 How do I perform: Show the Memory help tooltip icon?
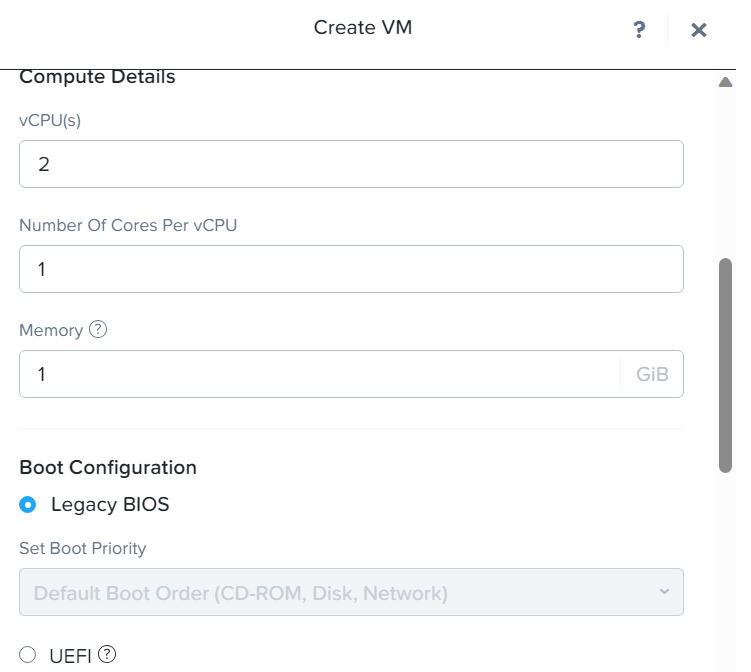pos(98,329)
